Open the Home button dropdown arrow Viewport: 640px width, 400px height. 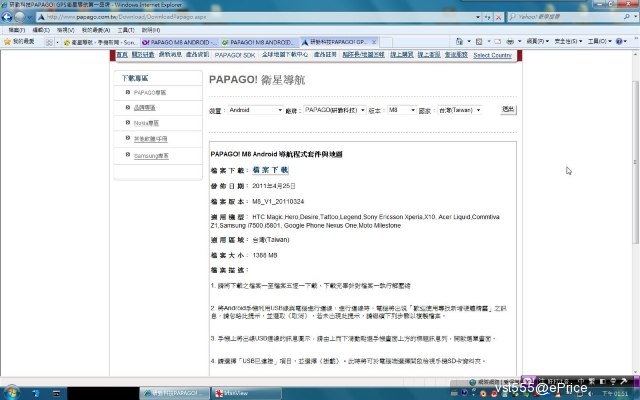pos(469,41)
